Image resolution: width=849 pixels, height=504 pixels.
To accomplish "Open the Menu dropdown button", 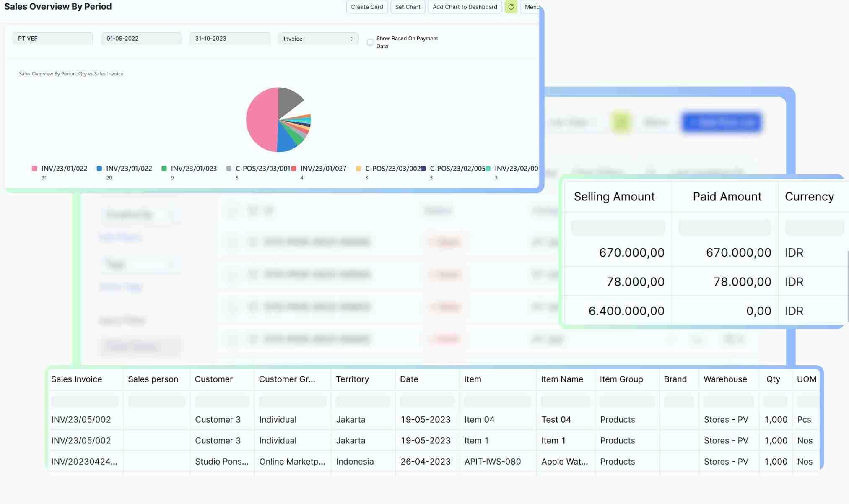I will click(x=531, y=7).
